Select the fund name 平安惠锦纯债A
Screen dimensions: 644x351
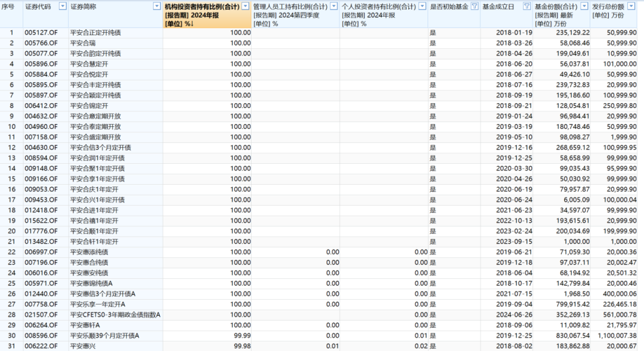(91, 283)
